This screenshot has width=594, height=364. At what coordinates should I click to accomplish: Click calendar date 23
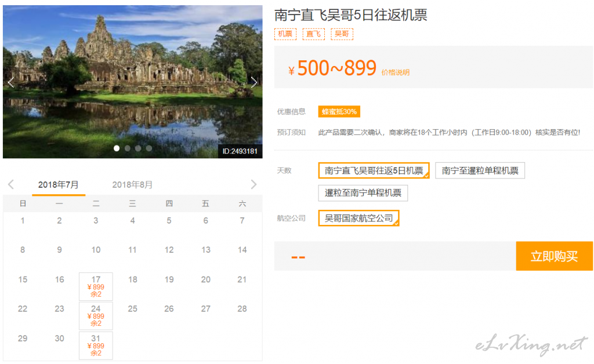60,309
